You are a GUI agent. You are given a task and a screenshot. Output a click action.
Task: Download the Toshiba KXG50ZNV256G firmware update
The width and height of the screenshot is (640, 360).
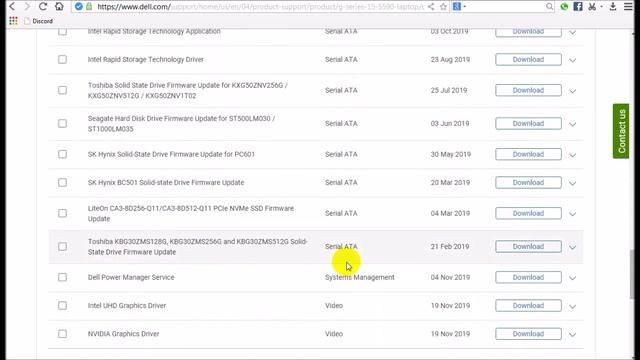click(528, 90)
